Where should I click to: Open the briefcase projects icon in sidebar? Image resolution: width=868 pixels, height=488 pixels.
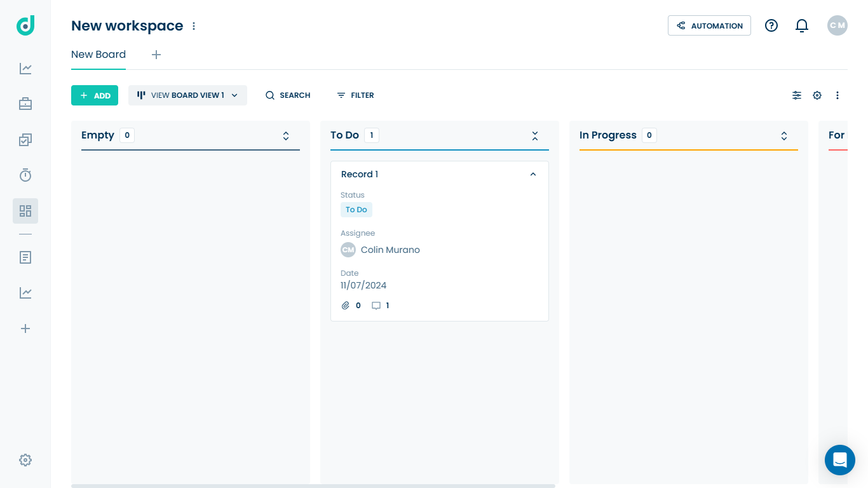(x=25, y=104)
